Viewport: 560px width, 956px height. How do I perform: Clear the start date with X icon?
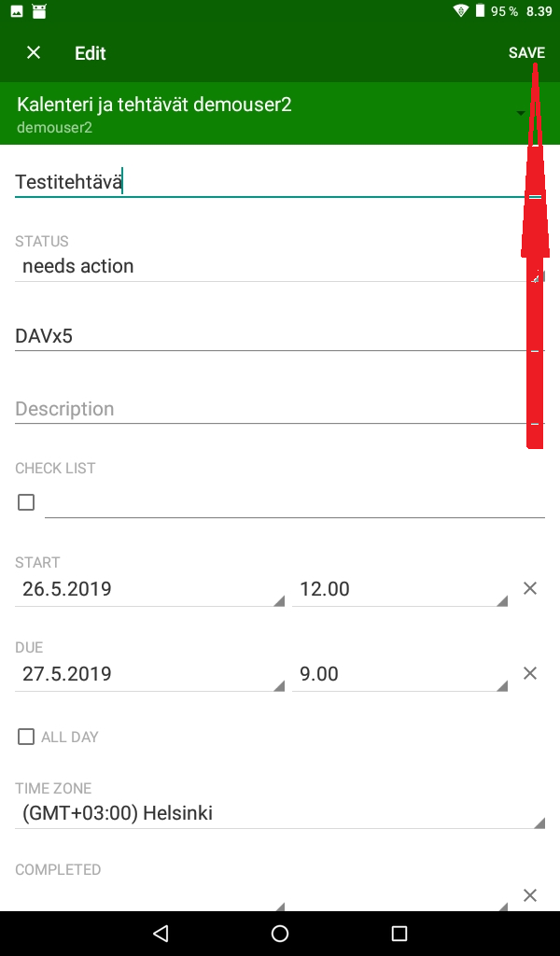(x=530, y=588)
